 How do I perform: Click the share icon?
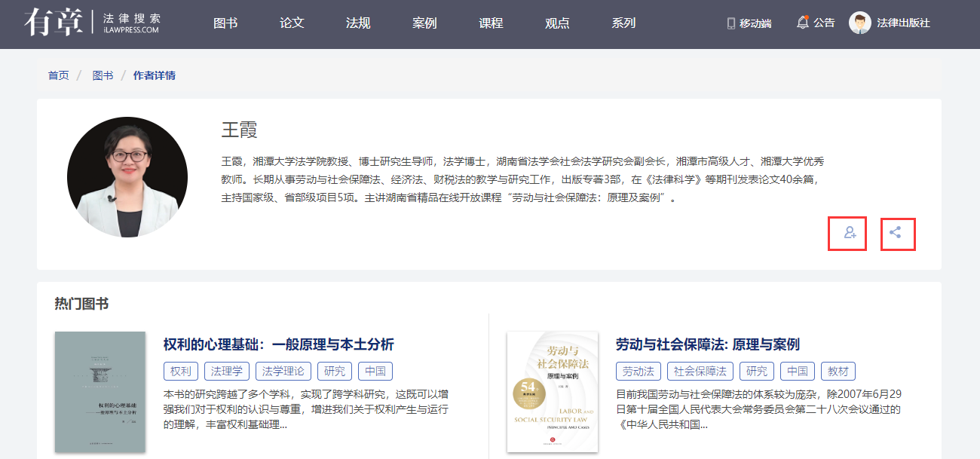[x=896, y=233]
